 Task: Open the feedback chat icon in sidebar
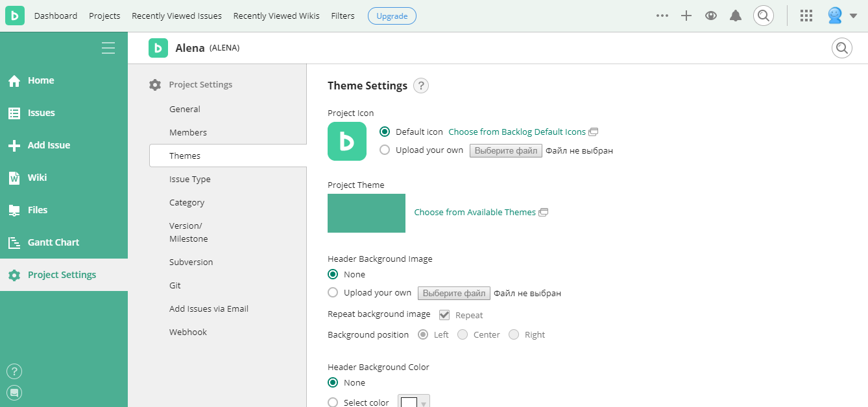pyautogui.click(x=14, y=392)
